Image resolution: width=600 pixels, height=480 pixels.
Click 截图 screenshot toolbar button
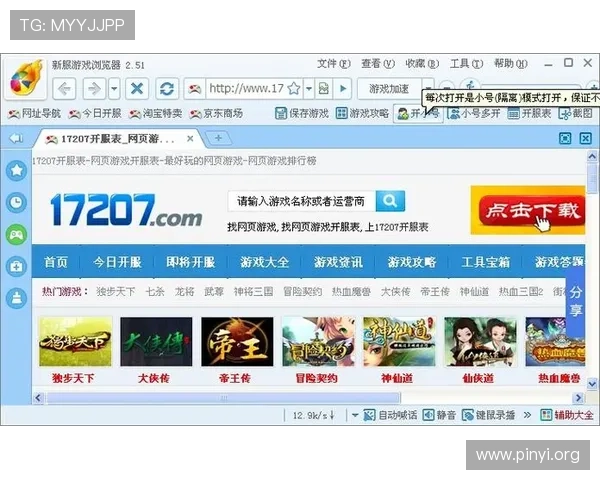(x=576, y=113)
